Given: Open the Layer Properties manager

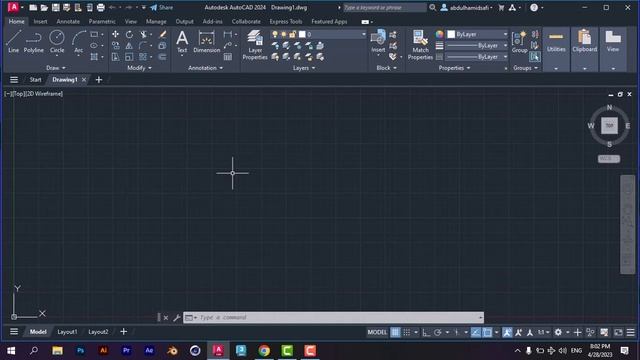Looking at the screenshot, I should [255, 45].
